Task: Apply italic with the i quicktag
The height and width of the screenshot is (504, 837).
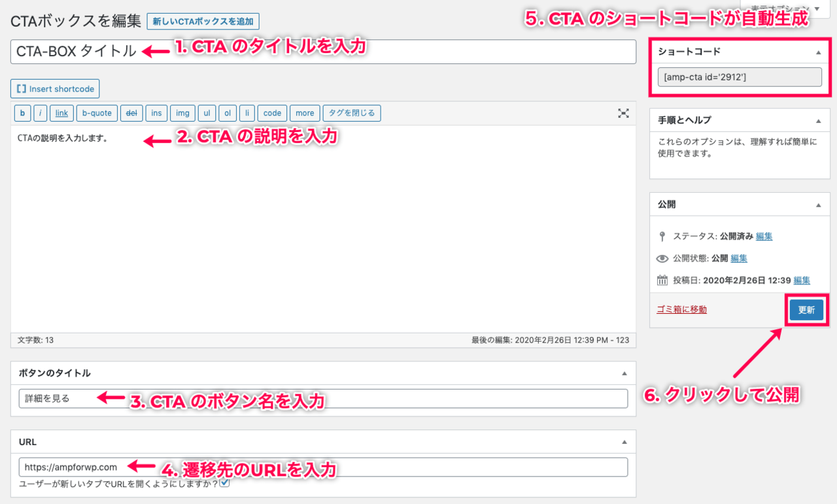Action: coord(41,113)
